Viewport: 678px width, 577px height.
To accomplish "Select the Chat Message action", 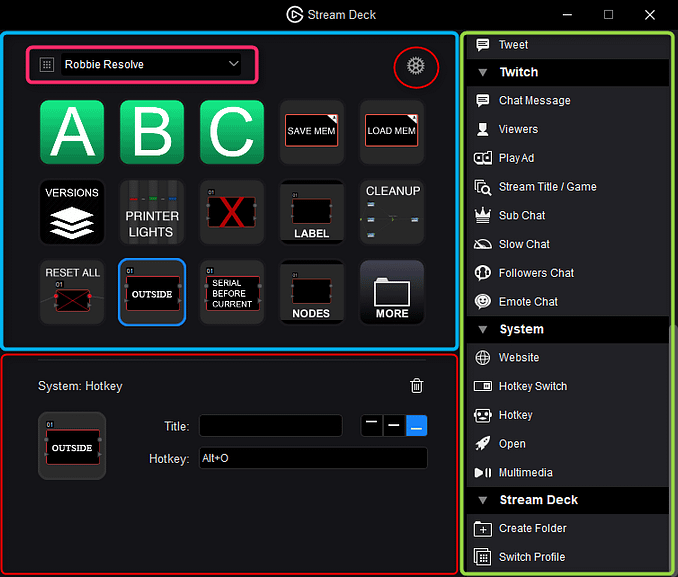I will (x=568, y=100).
